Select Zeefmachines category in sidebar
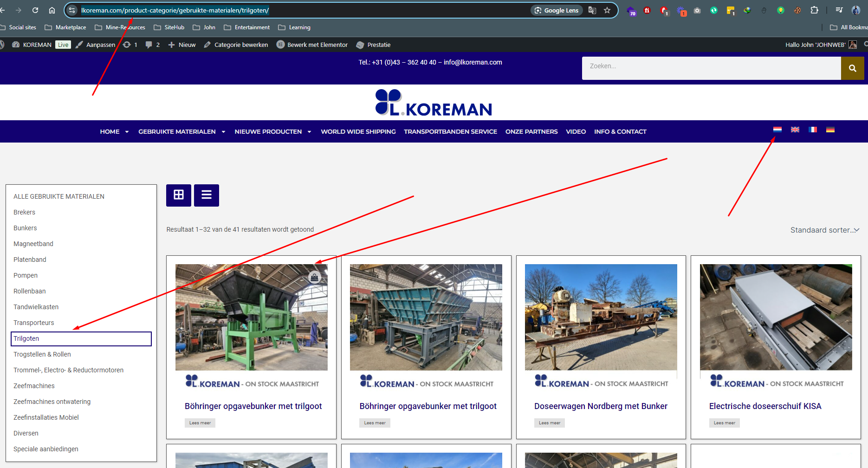868x468 pixels. pyautogui.click(x=34, y=386)
